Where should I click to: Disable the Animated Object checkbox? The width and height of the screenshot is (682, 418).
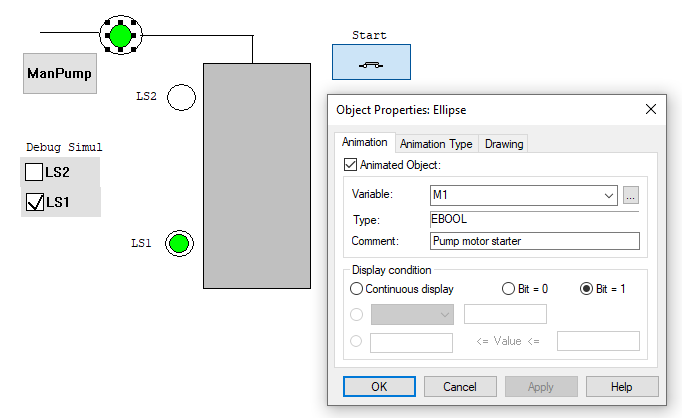click(x=350, y=165)
